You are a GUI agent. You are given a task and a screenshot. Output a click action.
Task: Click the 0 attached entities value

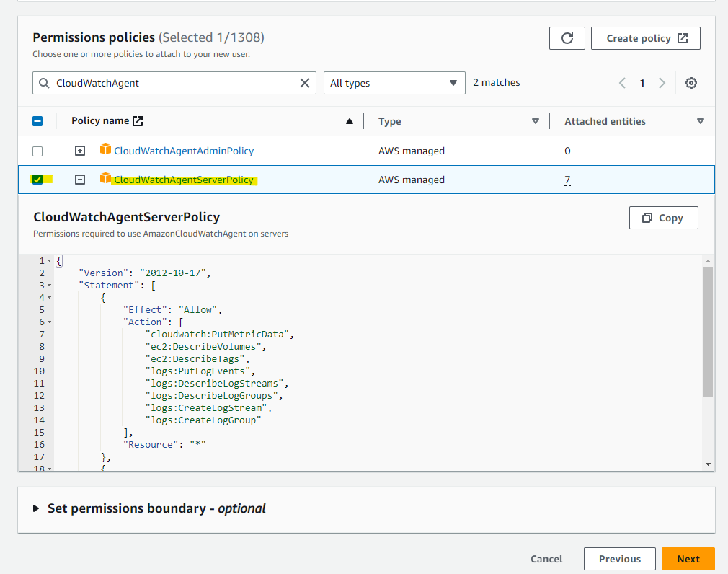coord(567,151)
